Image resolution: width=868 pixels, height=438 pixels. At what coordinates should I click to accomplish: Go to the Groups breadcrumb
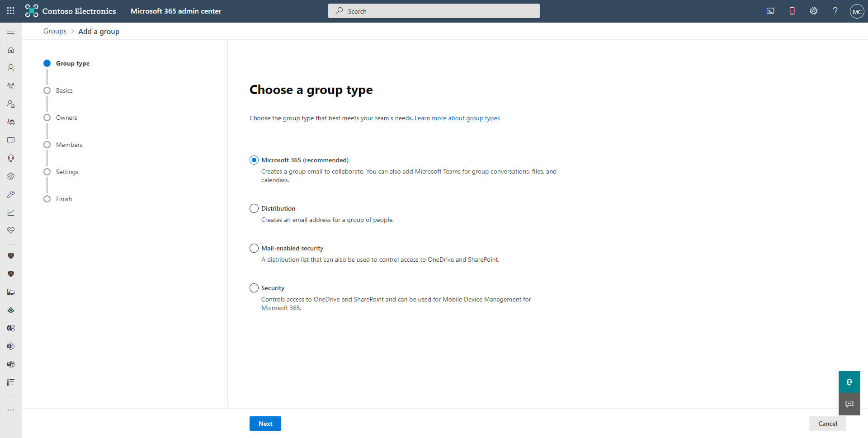tap(55, 31)
